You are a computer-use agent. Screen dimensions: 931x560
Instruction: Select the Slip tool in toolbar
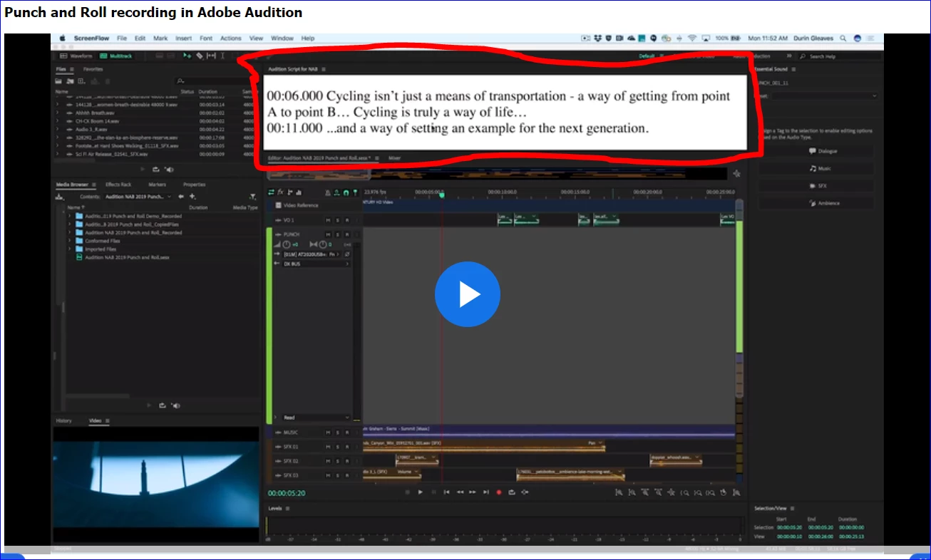click(211, 56)
